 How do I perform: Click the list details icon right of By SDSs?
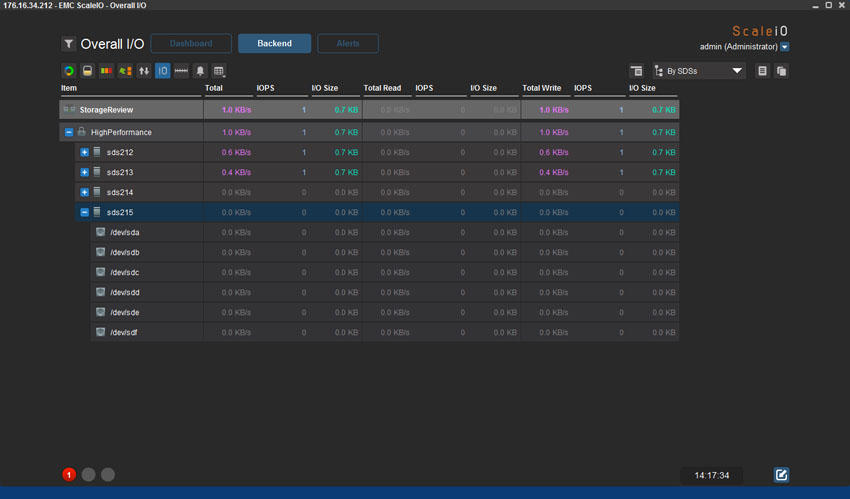(x=762, y=71)
